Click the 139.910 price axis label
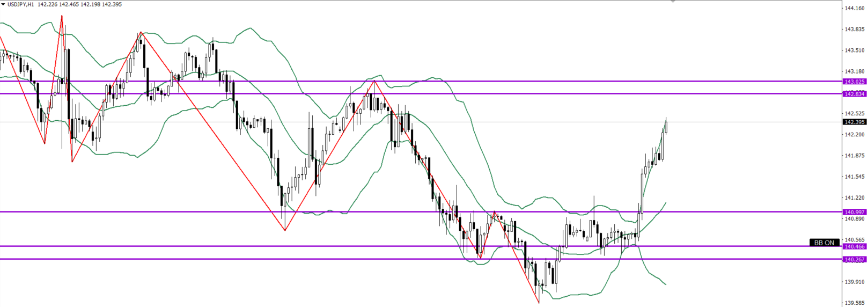868x307 pixels. pyautogui.click(x=854, y=282)
